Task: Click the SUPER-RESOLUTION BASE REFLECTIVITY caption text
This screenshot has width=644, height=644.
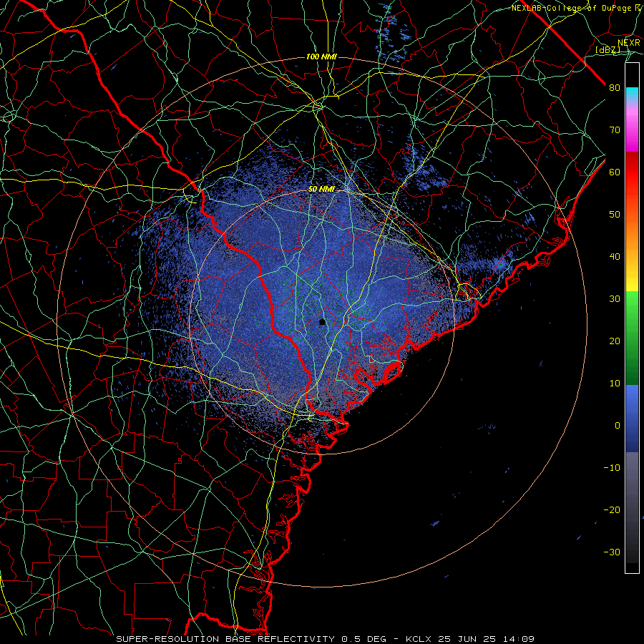Action: click(225, 639)
